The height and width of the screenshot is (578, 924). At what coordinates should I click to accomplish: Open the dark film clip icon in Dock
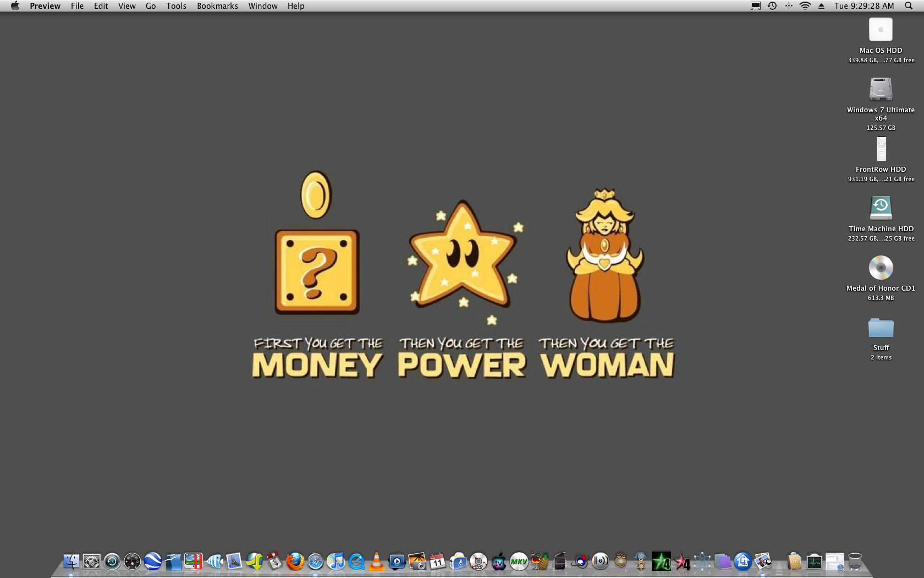(x=559, y=561)
